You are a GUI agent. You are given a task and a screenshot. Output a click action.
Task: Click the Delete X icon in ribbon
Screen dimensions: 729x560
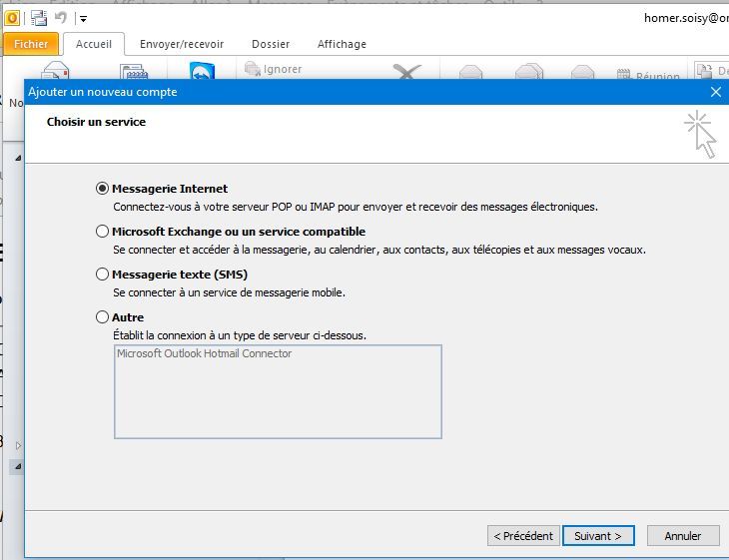pyautogui.click(x=405, y=73)
